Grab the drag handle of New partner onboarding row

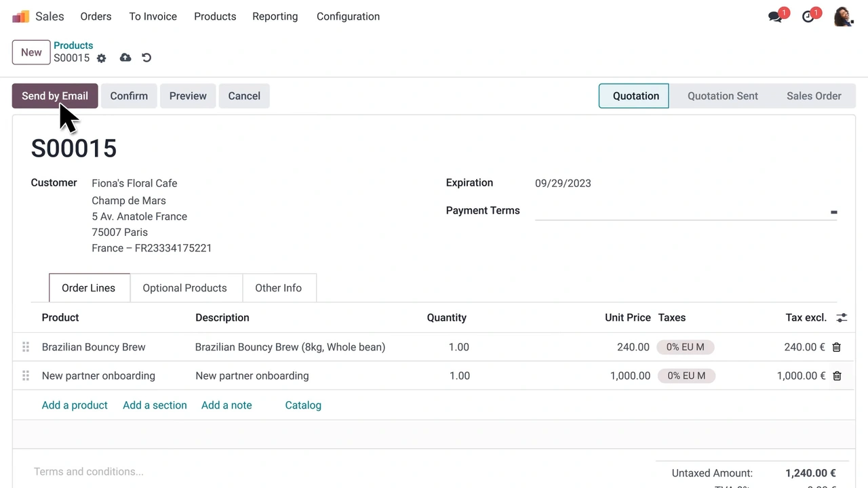click(x=26, y=375)
